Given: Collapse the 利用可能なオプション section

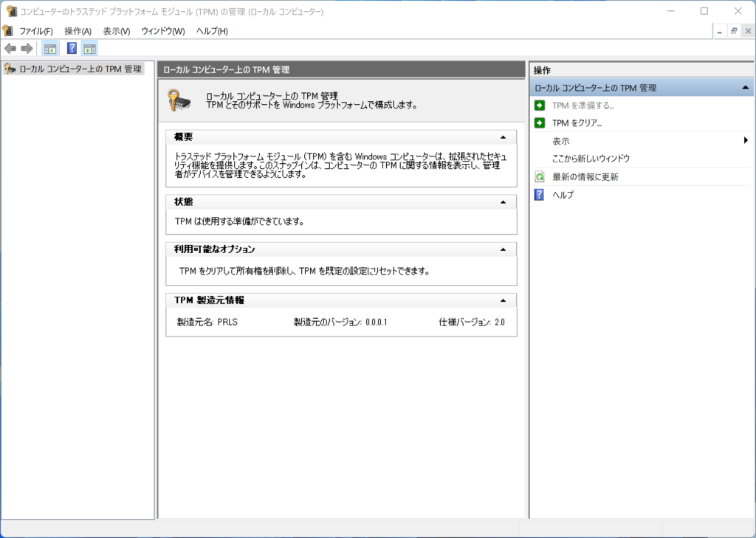Looking at the screenshot, I should 503,249.
